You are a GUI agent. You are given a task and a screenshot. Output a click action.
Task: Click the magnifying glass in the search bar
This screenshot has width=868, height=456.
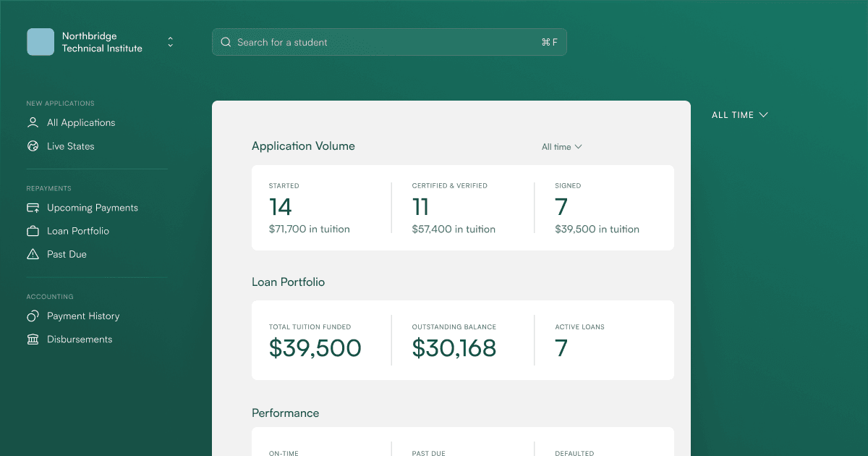click(x=226, y=42)
